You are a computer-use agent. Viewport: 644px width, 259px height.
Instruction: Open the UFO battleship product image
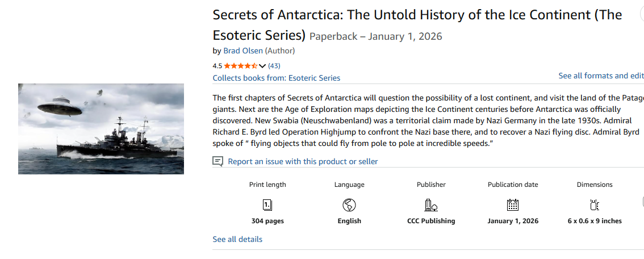tap(101, 129)
